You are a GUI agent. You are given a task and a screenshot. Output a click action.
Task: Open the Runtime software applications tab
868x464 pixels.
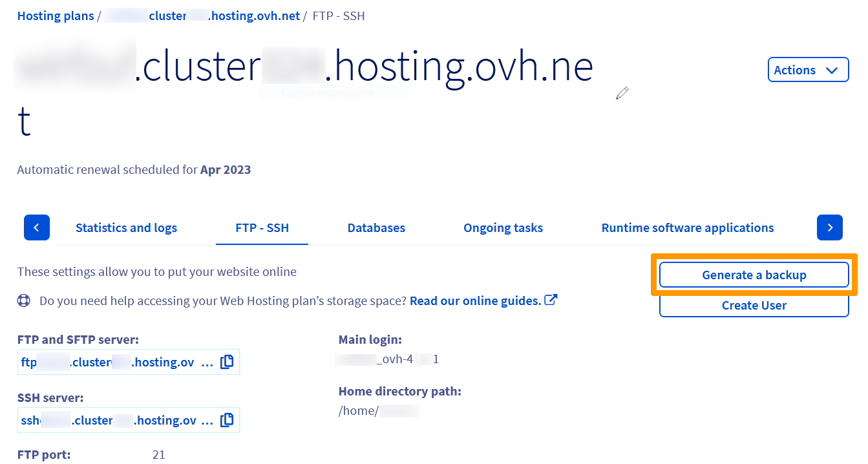687,227
